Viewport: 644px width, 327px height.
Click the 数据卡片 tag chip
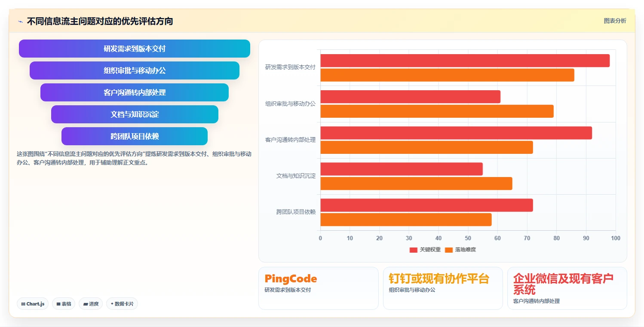[x=122, y=304]
